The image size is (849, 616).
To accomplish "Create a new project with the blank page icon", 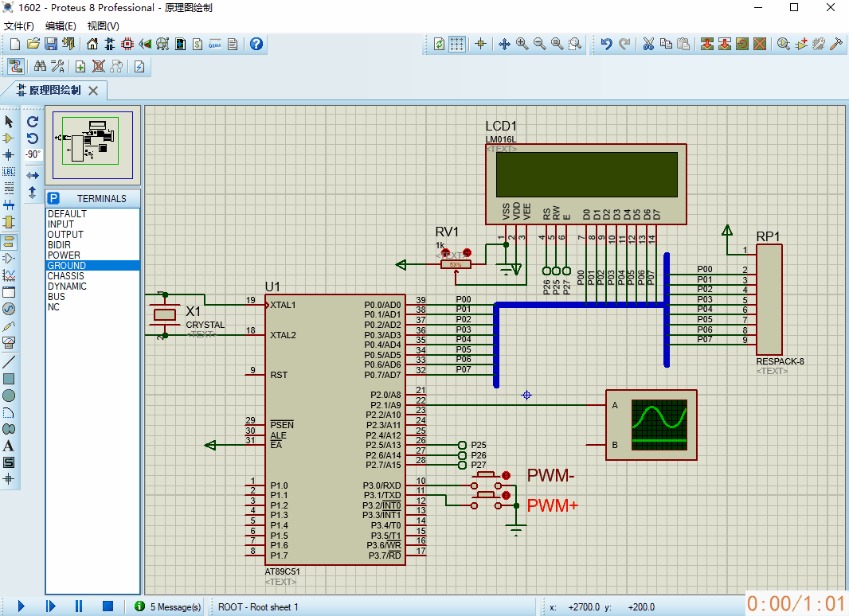I will coord(15,44).
